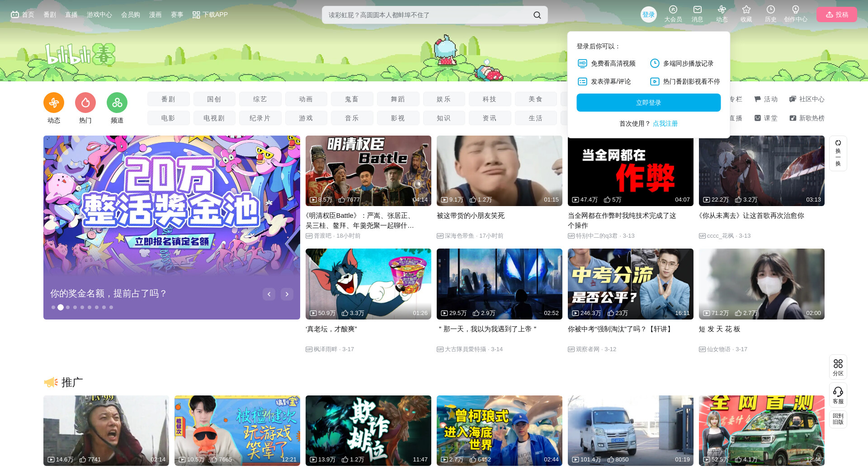Click the orange 动态 circle icon
The width and height of the screenshot is (868, 470).
(x=54, y=103)
